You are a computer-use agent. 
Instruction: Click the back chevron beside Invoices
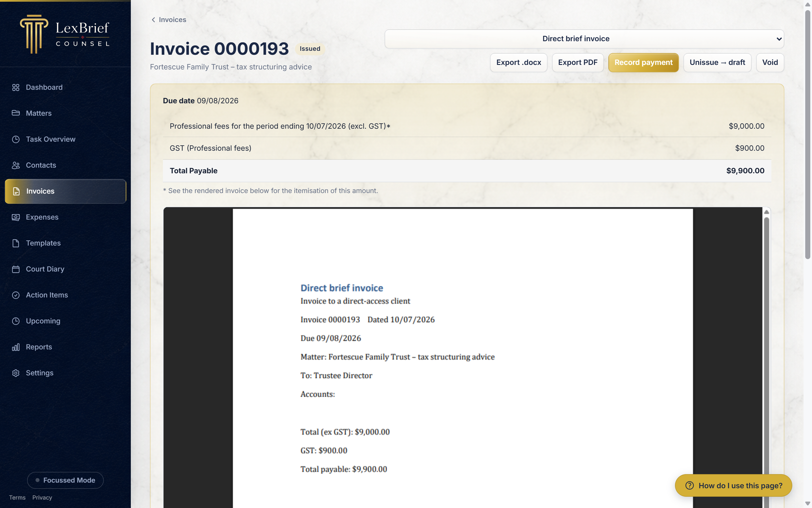point(153,20)
